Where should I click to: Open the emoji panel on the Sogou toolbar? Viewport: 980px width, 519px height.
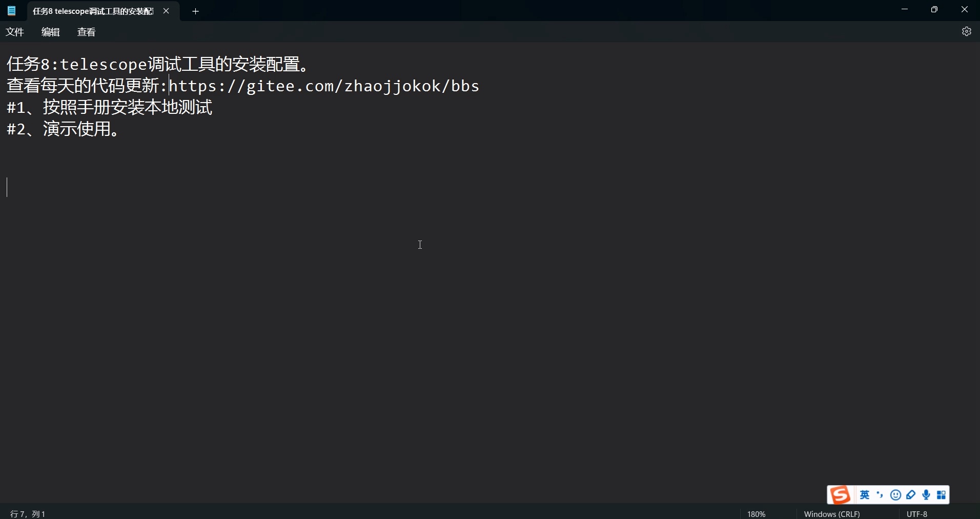(x=895, y=495)
